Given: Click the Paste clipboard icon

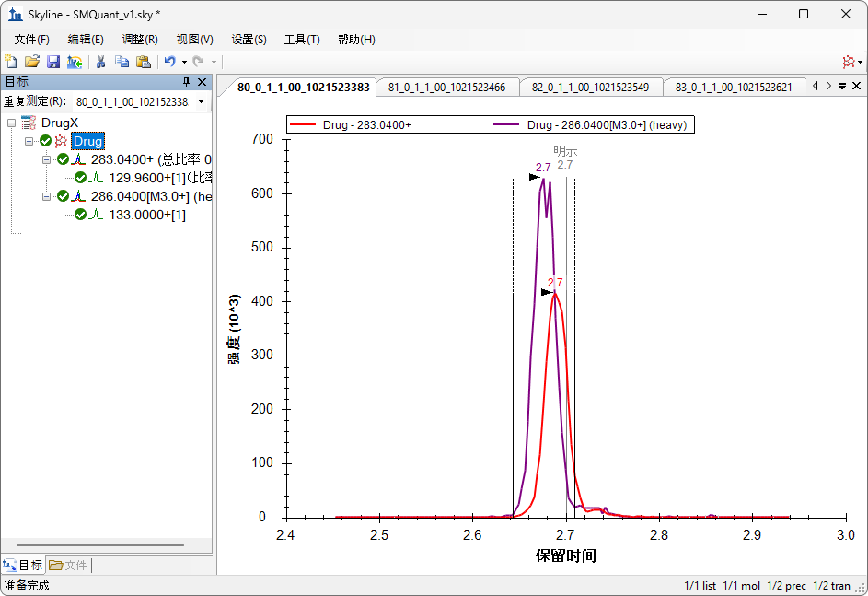Looking at the screenshot, I should click(x=143, y=62).
